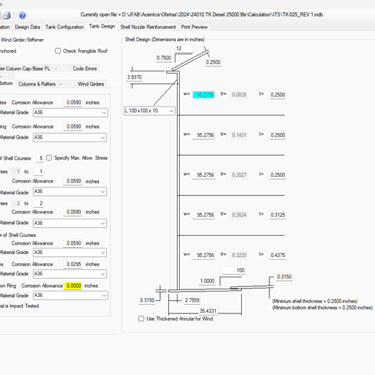
Task: Click the t field in the tr 0.2027 row
Action: coord(278,175)
